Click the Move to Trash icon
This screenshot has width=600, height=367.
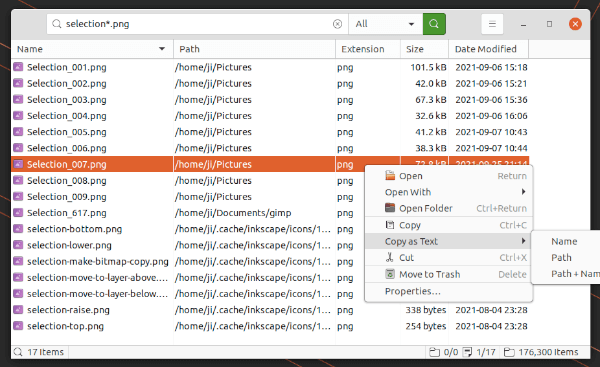[390, 274]
